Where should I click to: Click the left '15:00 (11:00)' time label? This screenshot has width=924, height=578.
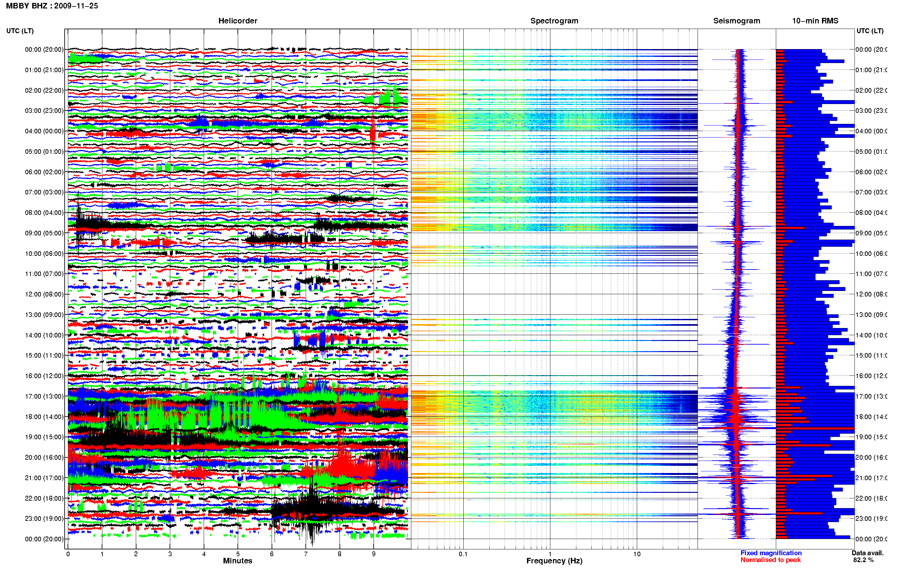click(x=44, y=356)
